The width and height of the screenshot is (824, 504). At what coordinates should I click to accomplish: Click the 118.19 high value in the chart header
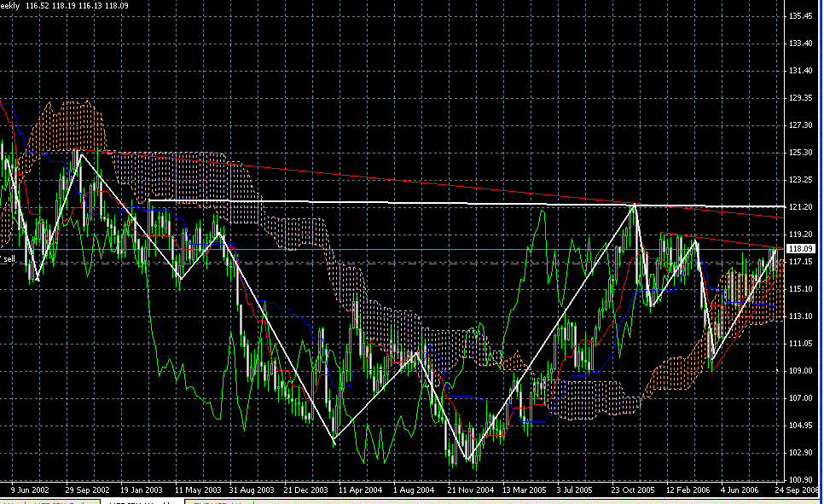click(65, 6)
